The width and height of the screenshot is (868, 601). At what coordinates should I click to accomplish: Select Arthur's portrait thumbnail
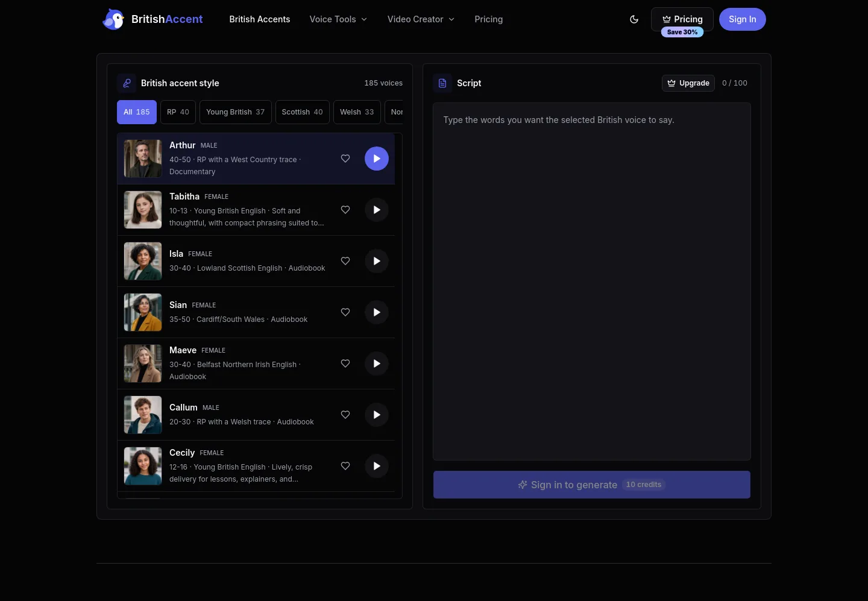143,159
